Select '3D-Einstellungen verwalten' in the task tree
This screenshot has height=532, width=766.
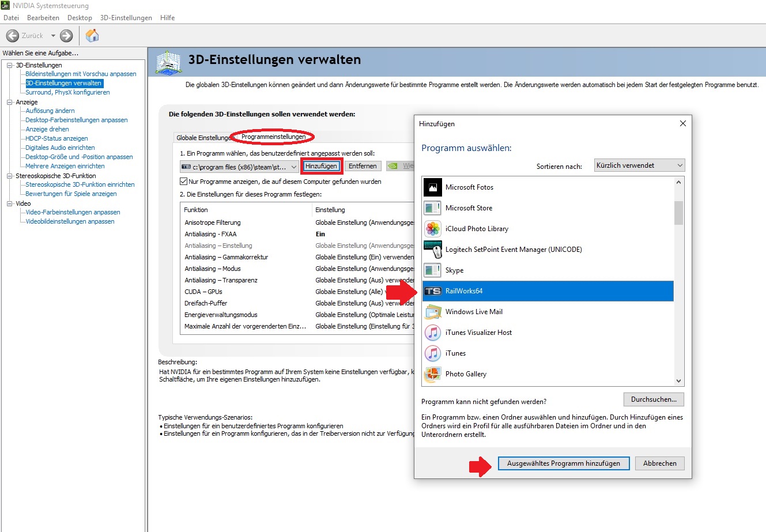pyautogui.click(x=63, y=83)
